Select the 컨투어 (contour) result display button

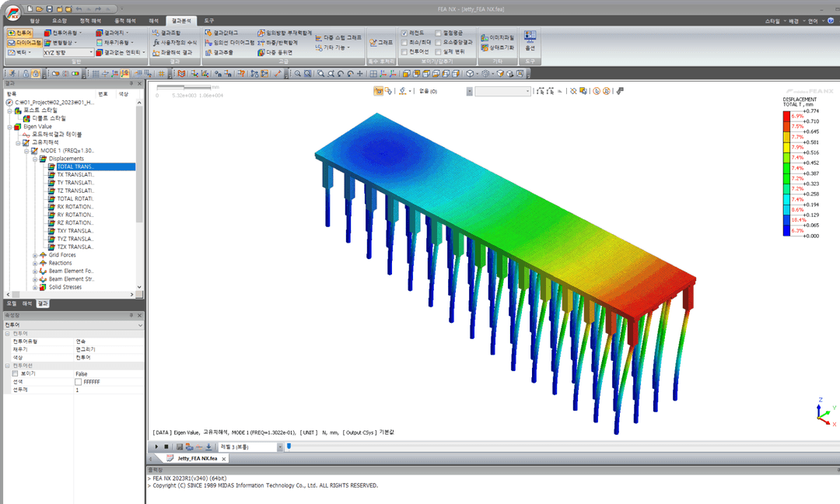click(19, 33)
